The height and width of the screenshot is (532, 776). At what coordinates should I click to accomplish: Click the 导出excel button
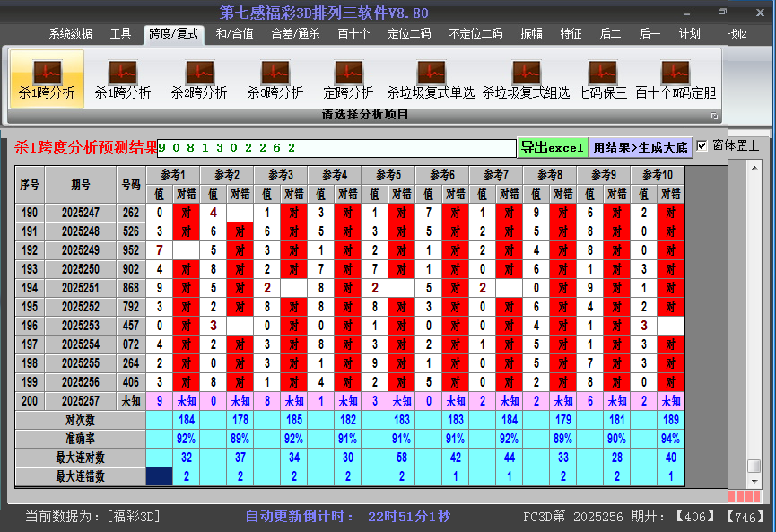click(552, 147)
